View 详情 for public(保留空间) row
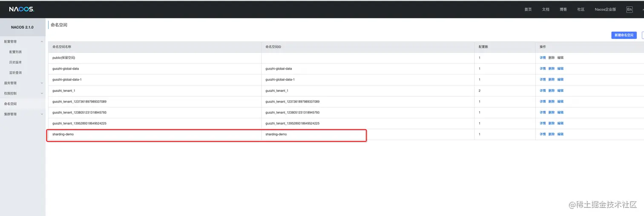This screenshot has height=216, width=644. pos(543,58)
